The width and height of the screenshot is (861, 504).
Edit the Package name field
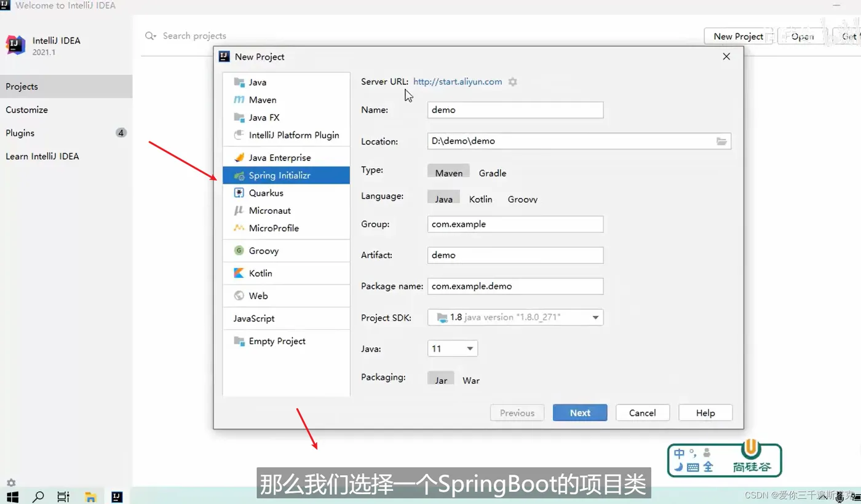click(x=515, y=286)
